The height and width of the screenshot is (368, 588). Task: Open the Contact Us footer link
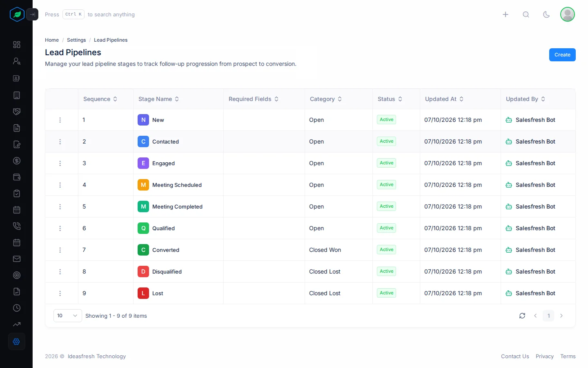tap(515, 357)
